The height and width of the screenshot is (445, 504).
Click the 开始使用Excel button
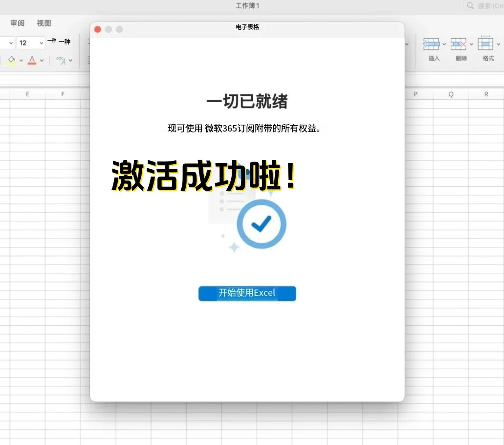pos(247,293)
